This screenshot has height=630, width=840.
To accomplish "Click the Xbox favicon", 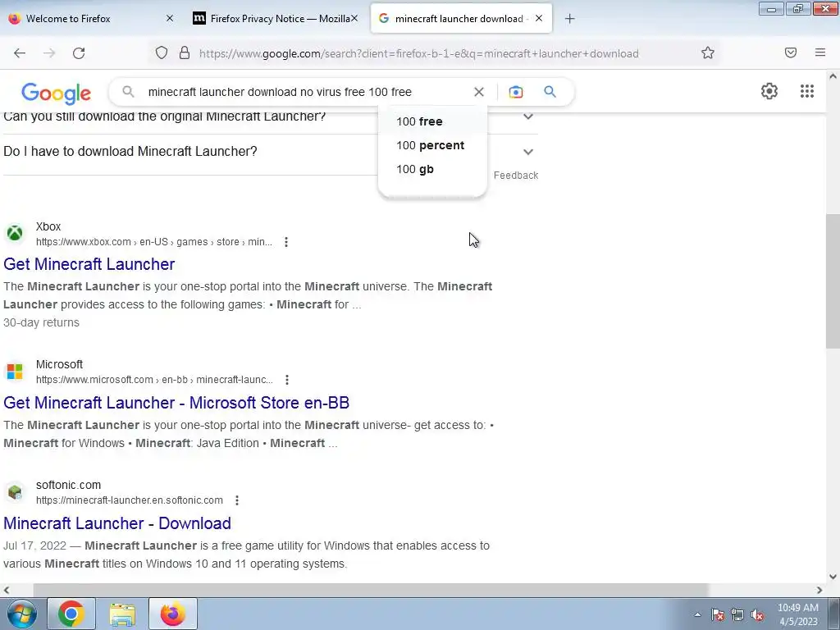I will 15,234.
